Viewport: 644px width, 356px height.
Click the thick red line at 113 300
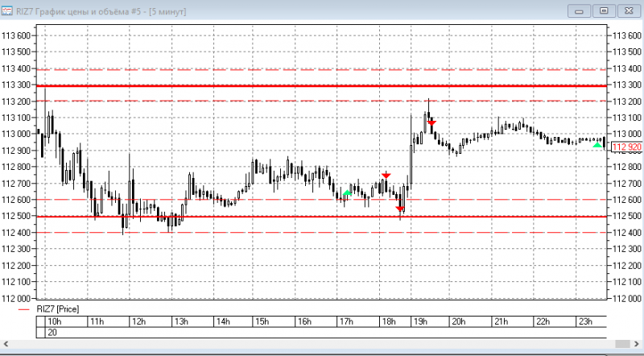[321, 86]
